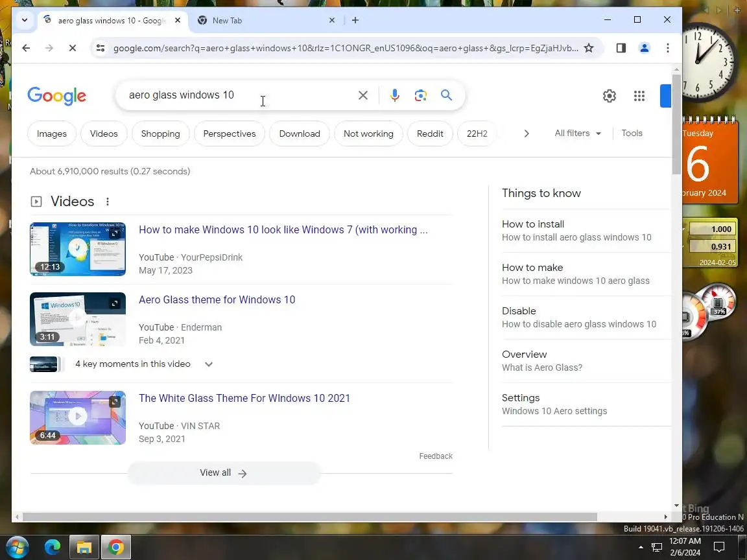The width and height of the screenshot is (747, 560).
Task: Apply the Reddit filter chip
Action: coord(430,134)
